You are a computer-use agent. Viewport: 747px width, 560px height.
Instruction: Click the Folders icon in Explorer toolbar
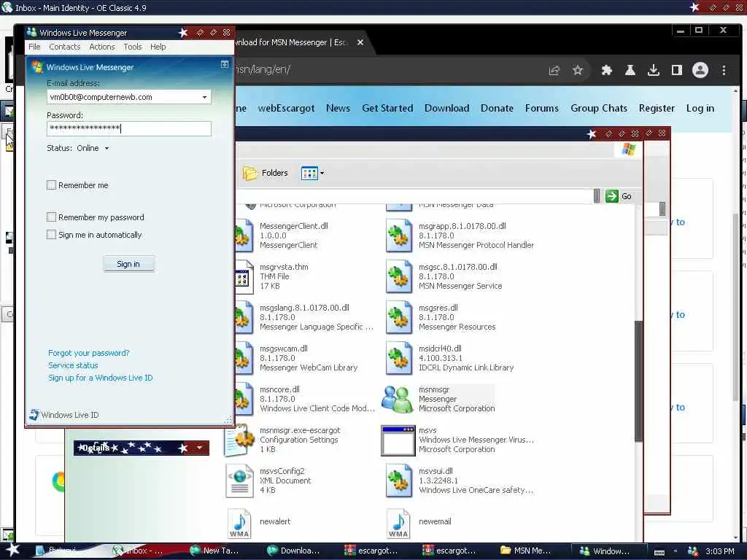click(x=249, y=173)
